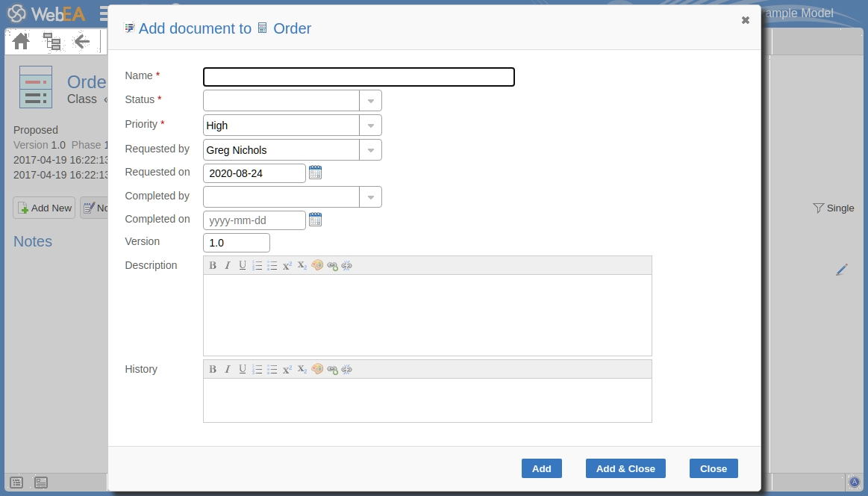Open text color palette in Description toolbar

click(x=317, y=265)
